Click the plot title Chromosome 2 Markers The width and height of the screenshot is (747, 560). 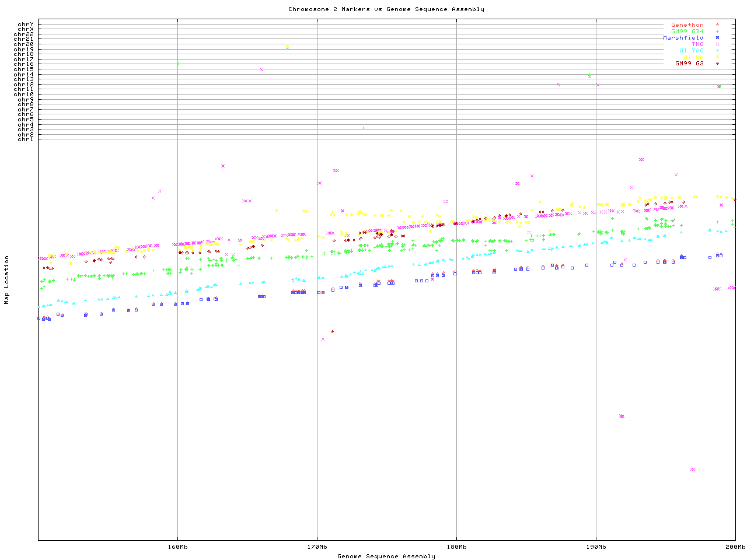point(386,9)
